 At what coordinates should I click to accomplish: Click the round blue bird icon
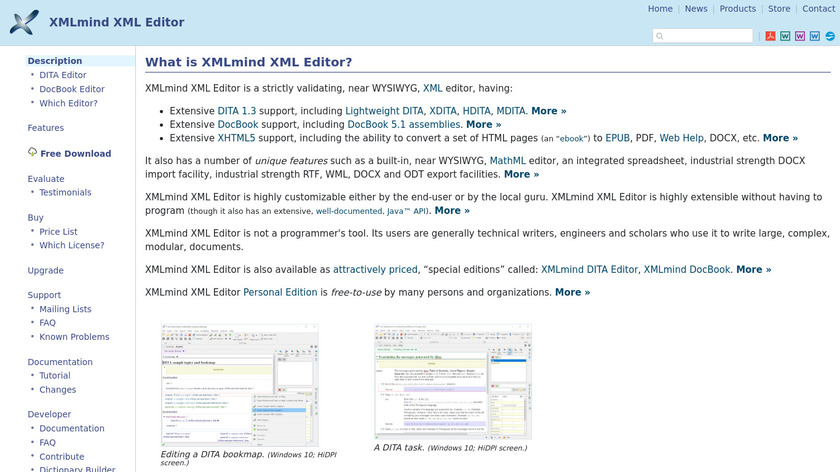point(830,36)
